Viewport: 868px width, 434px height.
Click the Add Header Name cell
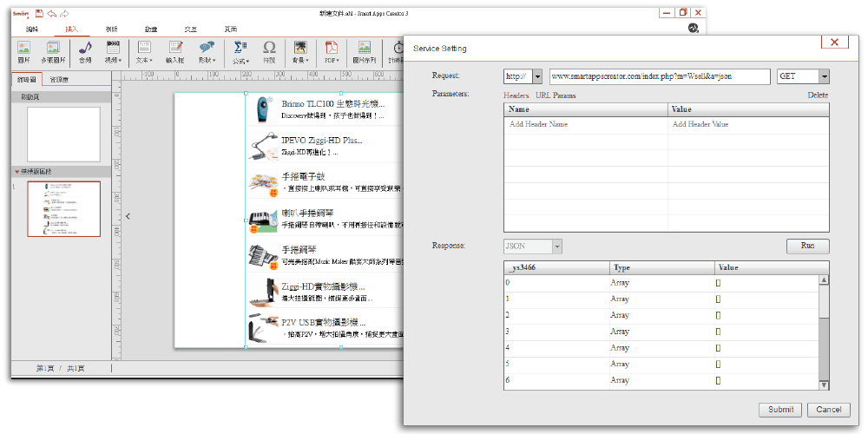[x=586, y=124]
